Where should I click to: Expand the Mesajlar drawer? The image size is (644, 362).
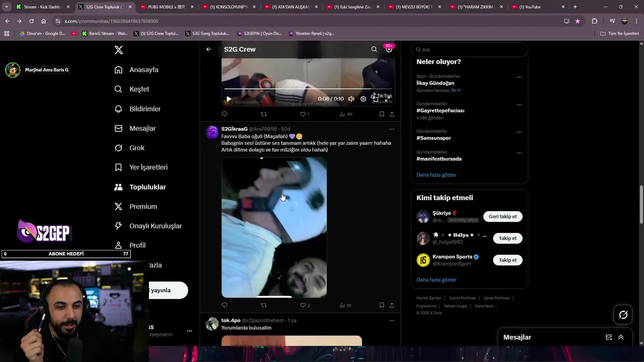[x=621, y=337]
